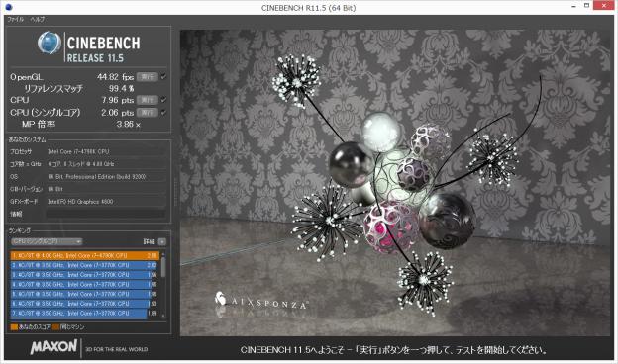Close the CINEBENCH window
This screenshot has width=618, height=364.
(605, 5)
